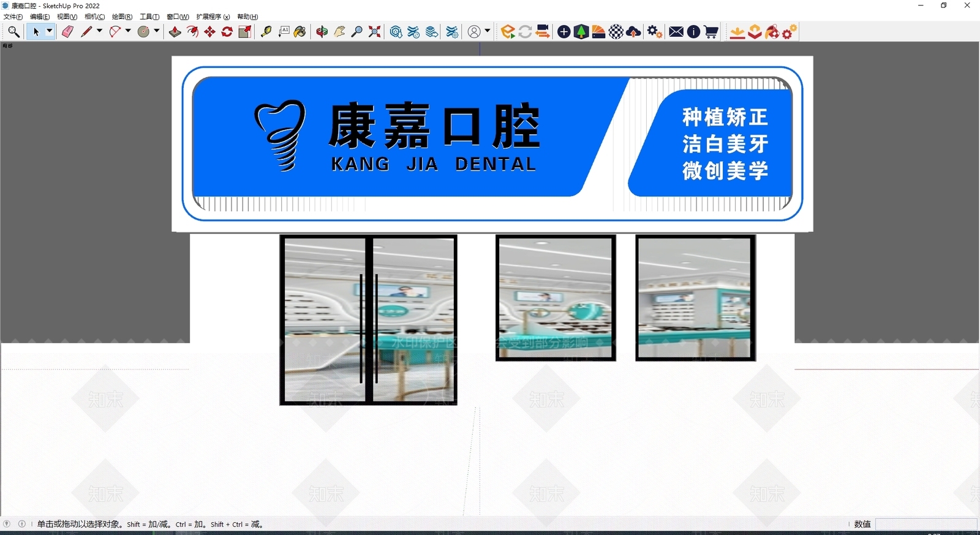Open the 扩展程序(x) menu
The width and height of the screenshot is (980, 535).
pyautogui.click(x=213, y=17)
